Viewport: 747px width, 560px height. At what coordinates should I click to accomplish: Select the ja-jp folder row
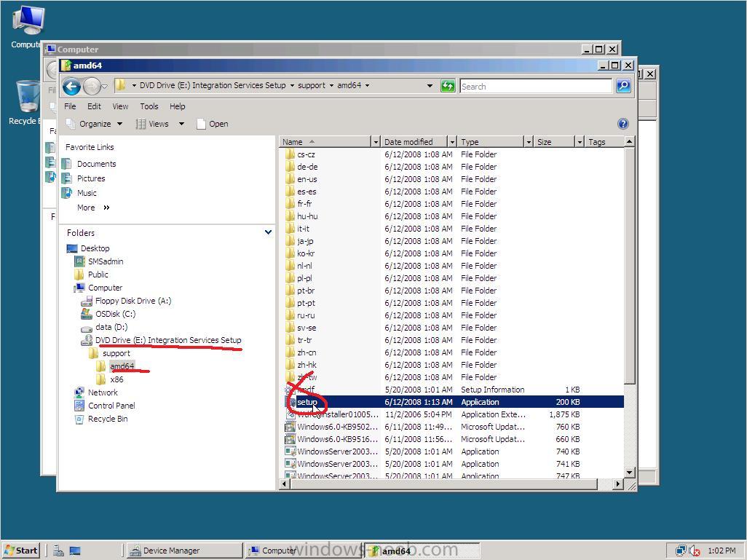(x=305, y=241)
